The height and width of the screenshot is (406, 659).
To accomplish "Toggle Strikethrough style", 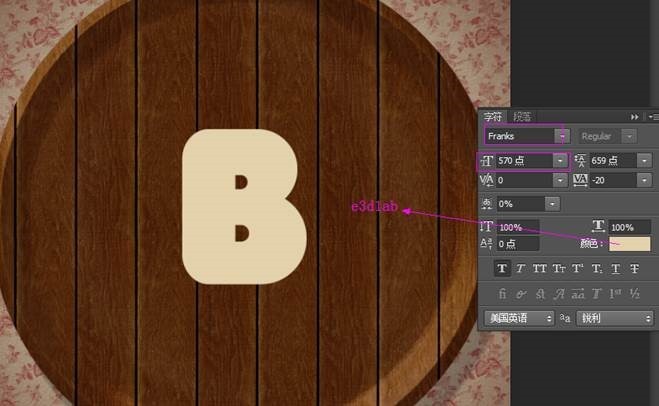I will [635, 268].
